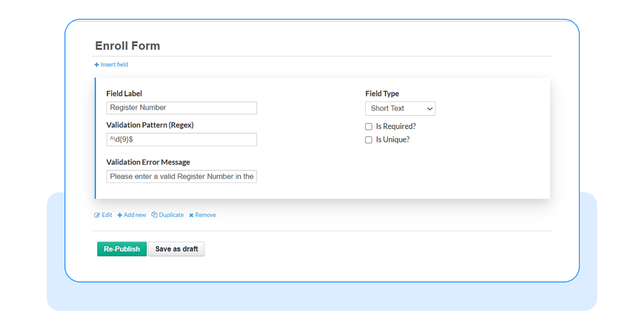644x328 pixels.
Task: Click the Remove link text
Action: tap(205, 215)
